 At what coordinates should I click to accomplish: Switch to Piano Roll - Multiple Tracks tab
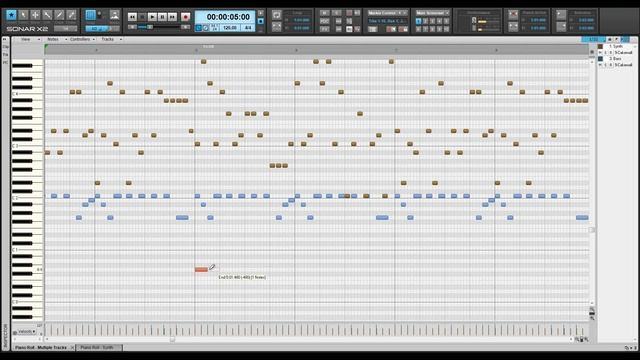(x=41, y=347)
